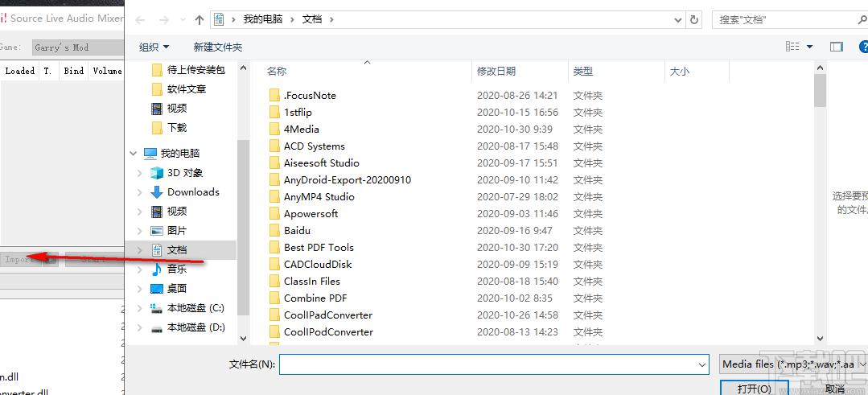Viewport: 868px width, 395px height.
Task: Select the Aiseesoft Studio folder name
Action: coord(322,163)
